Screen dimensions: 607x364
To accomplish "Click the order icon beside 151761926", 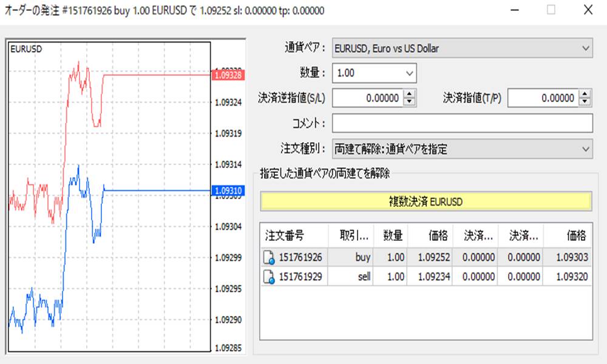I will pos(268,258).
